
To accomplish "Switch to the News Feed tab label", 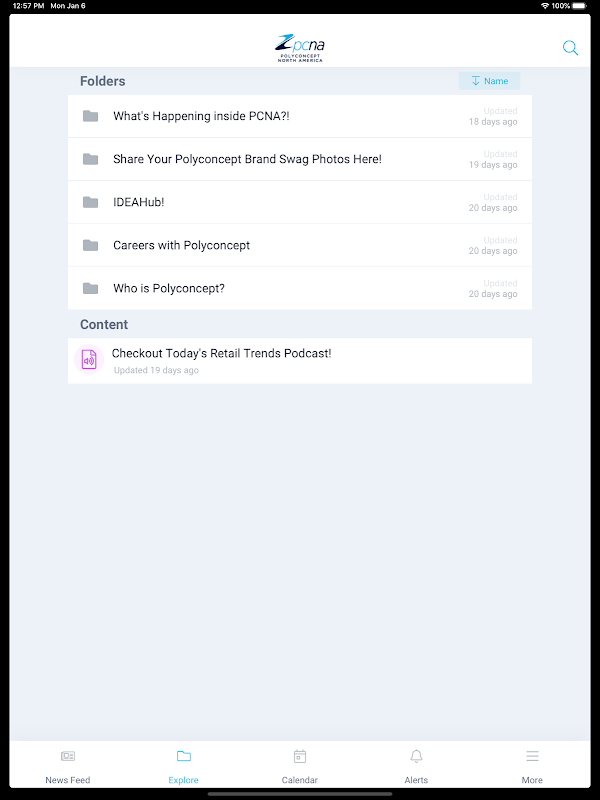I will point(68,780).
